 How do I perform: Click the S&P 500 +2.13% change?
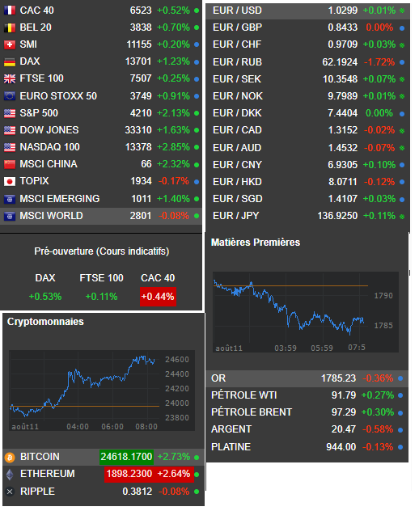(x=173, y=113)
